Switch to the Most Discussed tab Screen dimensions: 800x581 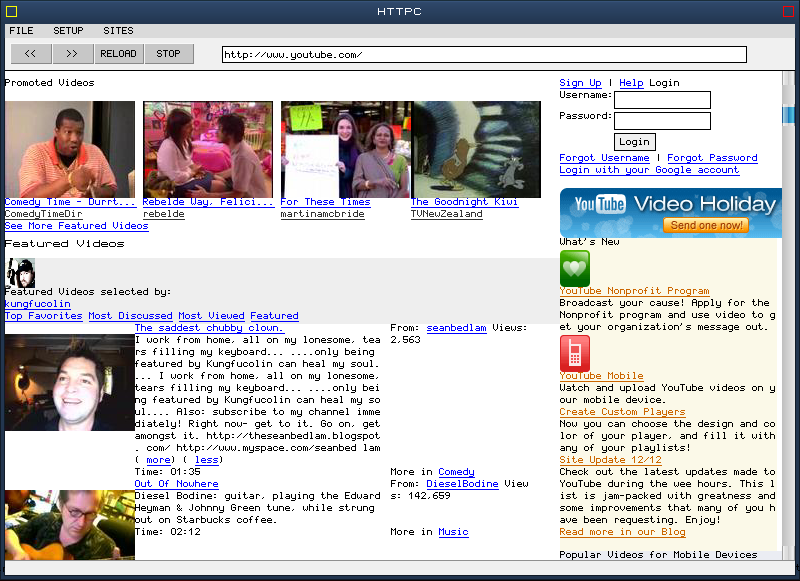[131, 316]
